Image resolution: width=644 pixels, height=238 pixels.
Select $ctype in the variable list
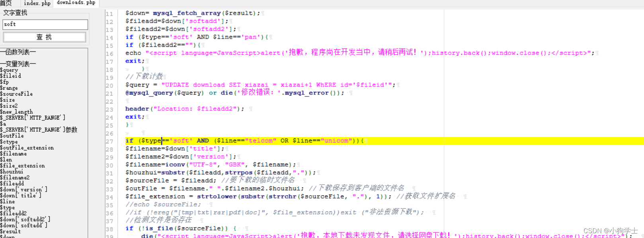point(9,142)
